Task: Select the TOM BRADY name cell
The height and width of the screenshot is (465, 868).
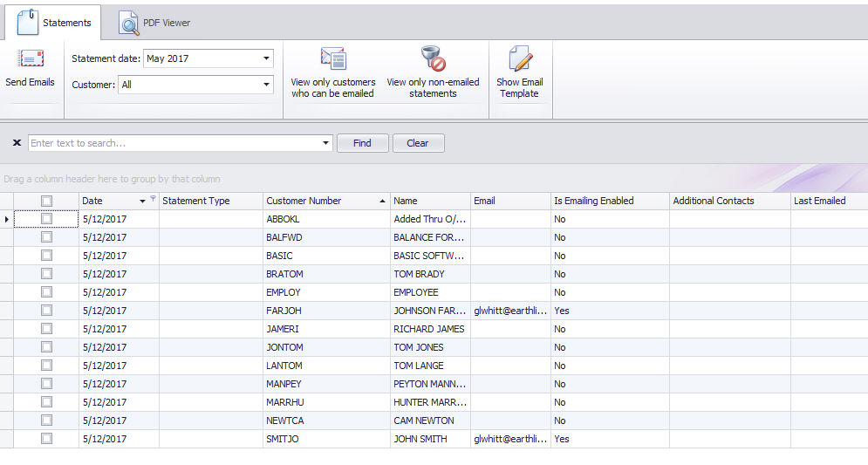Action: (430, 274)
